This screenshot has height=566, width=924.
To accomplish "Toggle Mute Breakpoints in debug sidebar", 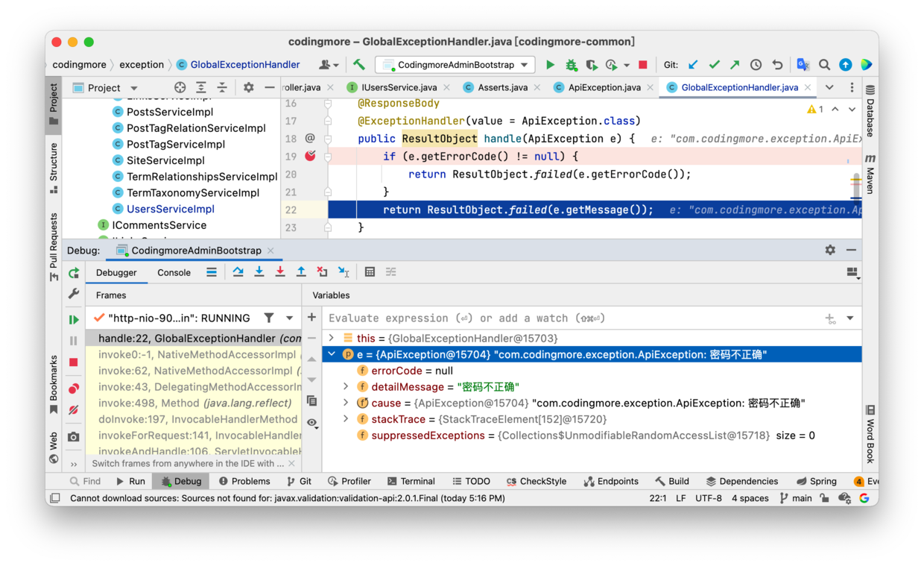I will pos(74,409).
